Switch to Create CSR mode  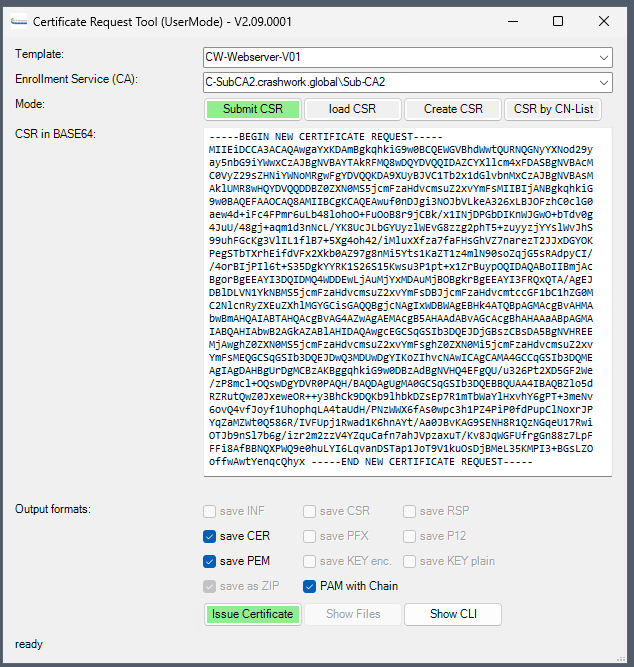pos(453,109)
